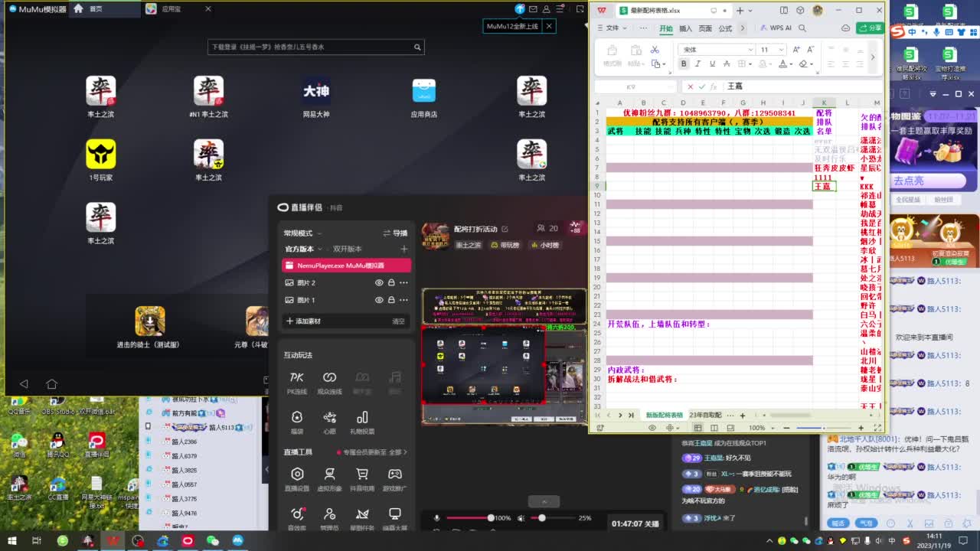Launch 进击的骑士 (测试服) app icon
This screenshot has width=980, height=551.
click(150, 321)
